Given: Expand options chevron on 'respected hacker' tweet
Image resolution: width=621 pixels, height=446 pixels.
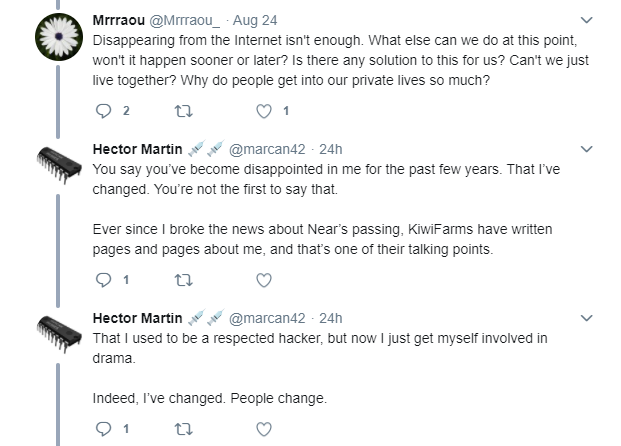Looking at the screenshot, I should click(x=586, y=318).
